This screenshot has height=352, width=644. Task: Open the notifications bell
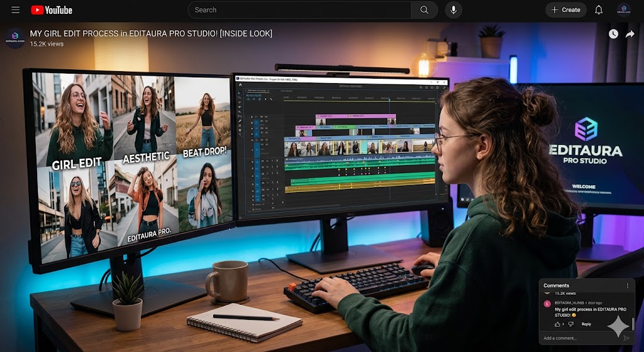(599, 10)
